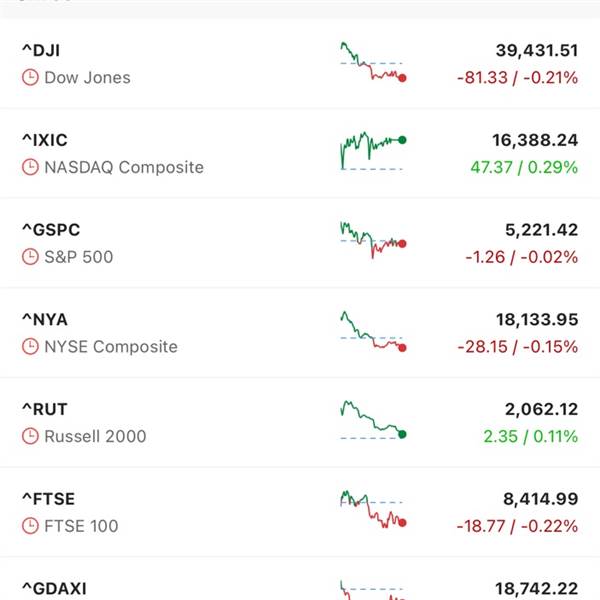Open the ^IXIC sparkline chart

pos(373,151)
